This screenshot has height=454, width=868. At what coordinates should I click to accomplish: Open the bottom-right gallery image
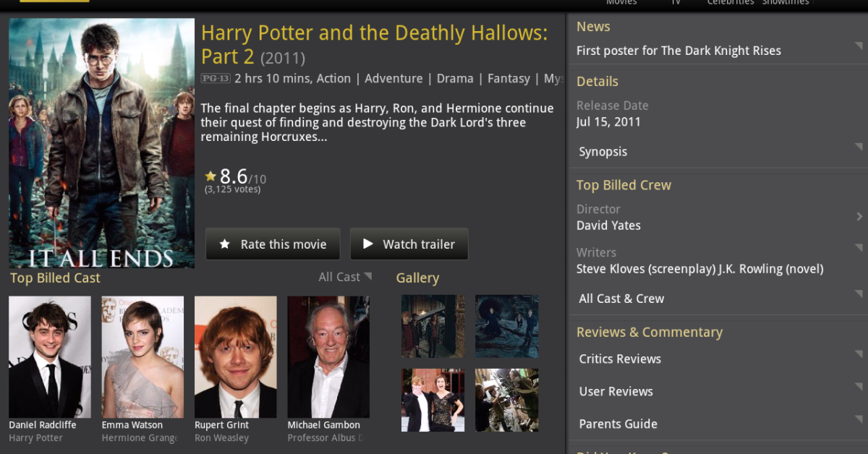(506, 400)
